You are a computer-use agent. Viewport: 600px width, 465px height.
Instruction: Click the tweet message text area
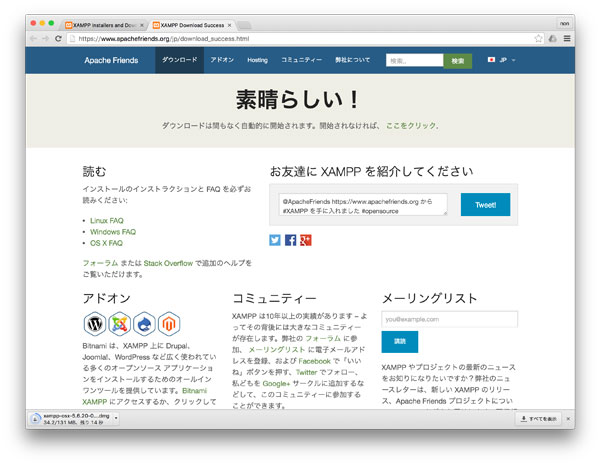363,204
